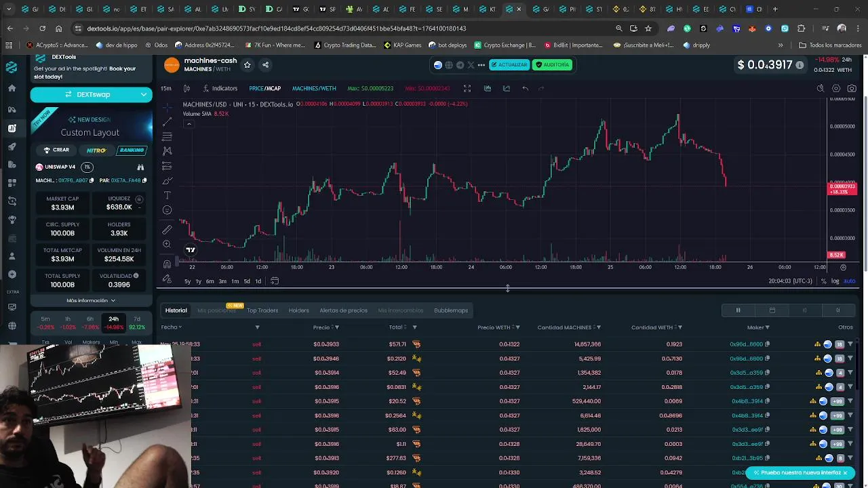Viewport: 868px width, 488px height.
Task: Open the Indicators menu
Action: 219,88
